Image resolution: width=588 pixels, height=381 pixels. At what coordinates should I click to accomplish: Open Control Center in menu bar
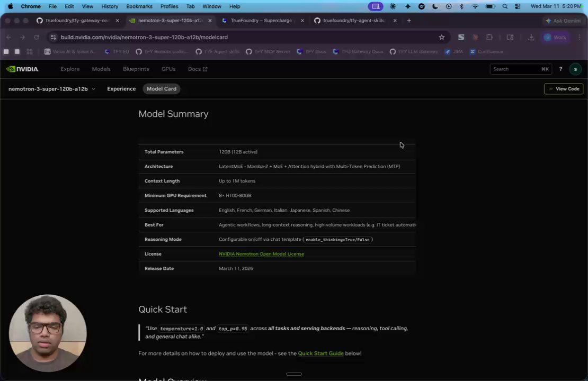[x=518, y=6]
